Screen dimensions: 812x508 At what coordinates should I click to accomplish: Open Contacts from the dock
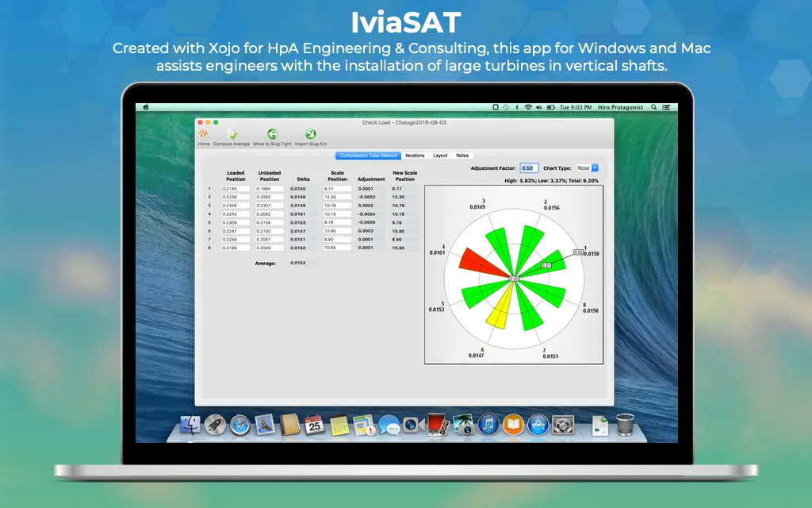click(x=289, y=425)
